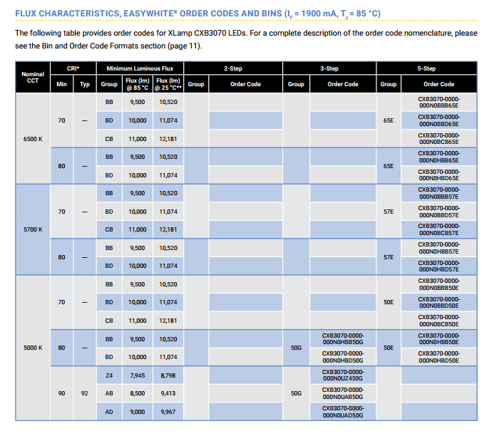The width and height of the screenshot is (504, 441).
Task: Click the "92" typical CRI value
Action: [x=85, y=393]
